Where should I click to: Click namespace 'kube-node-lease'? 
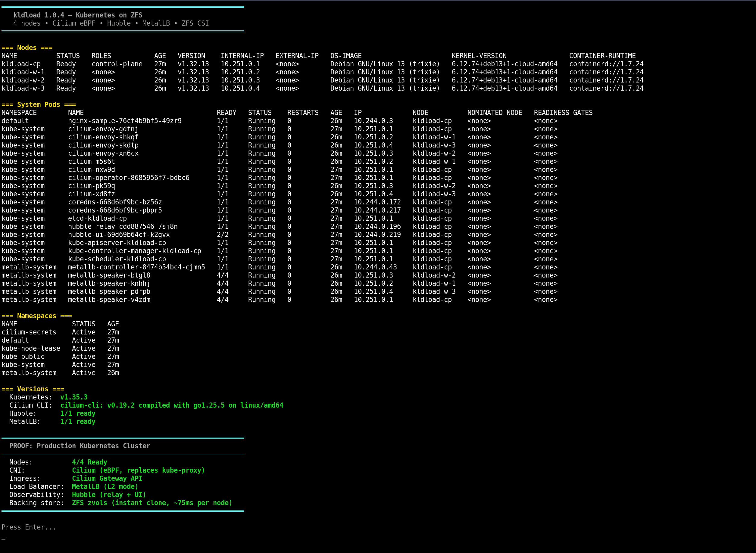tap(31, 349)
